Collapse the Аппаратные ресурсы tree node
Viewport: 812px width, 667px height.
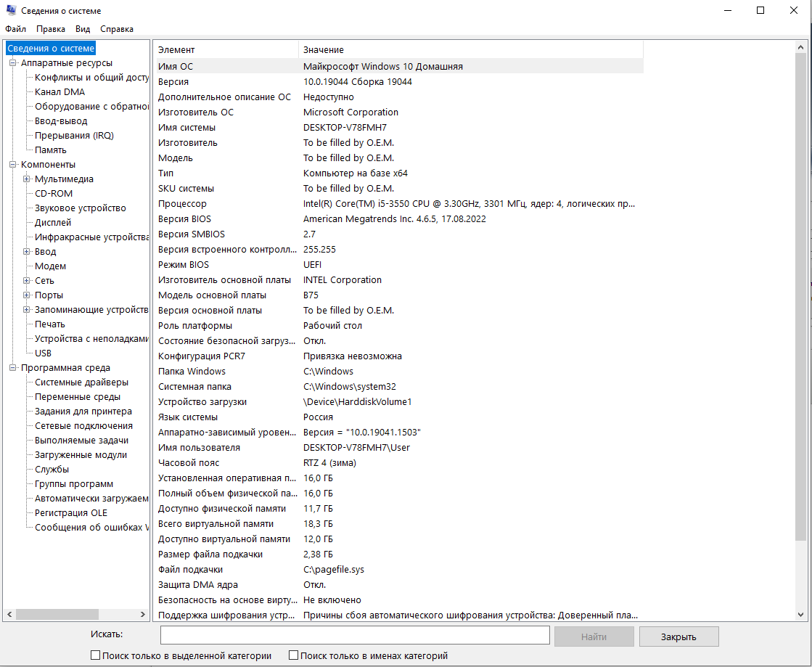tap(13, 63)
